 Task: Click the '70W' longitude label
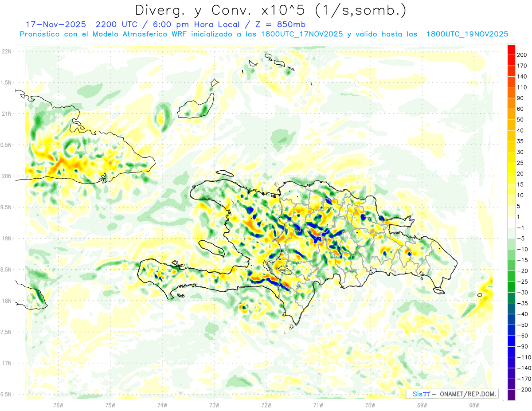(x=370, y=405)
